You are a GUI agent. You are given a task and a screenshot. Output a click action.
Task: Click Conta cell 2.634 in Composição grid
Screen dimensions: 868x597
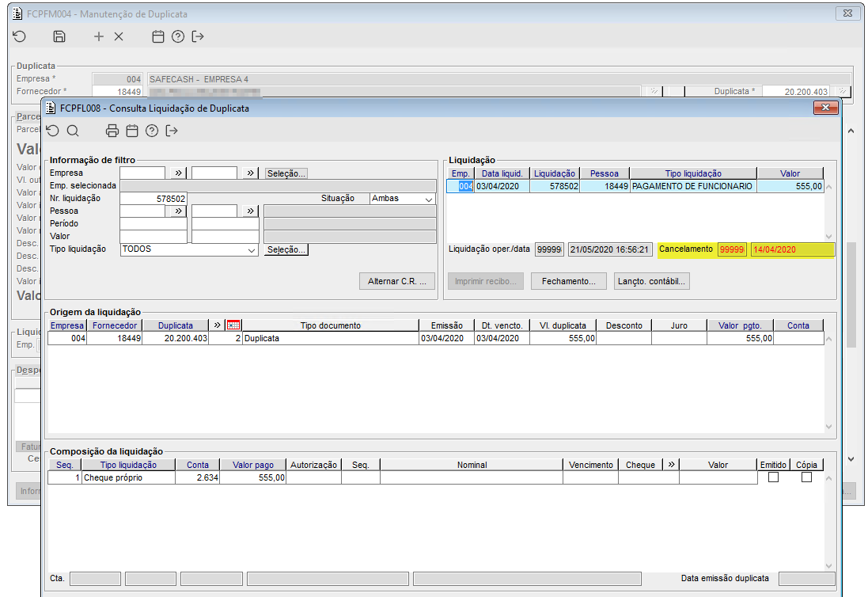[x=198, y=477]
